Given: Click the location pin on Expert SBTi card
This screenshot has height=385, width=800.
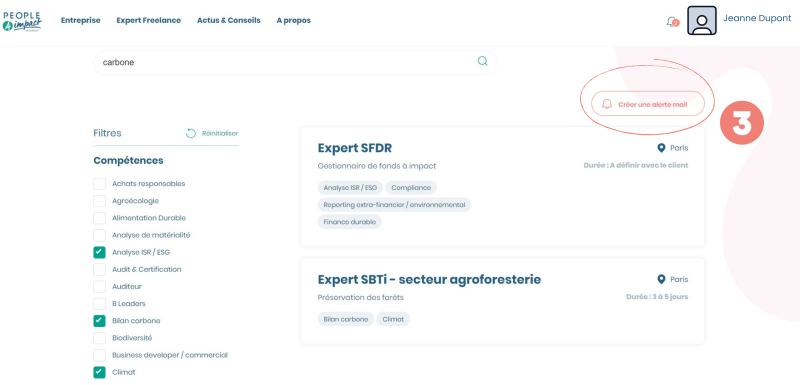Looking at the screenshot, I should coord(661,279).
